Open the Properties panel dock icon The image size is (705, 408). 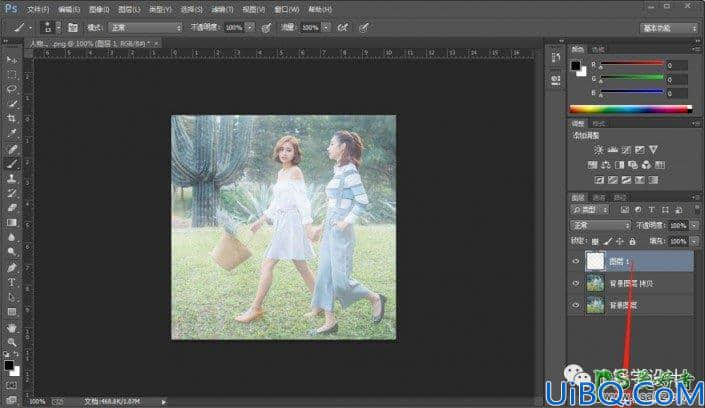556,80
